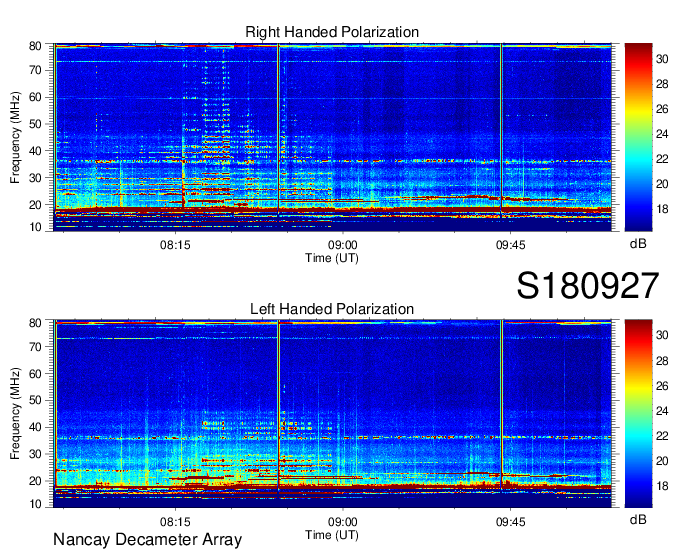The image size is (680, 552).
Task: Click the "dB" unit label under Left Handed color bar
Action: pos(638,519)
